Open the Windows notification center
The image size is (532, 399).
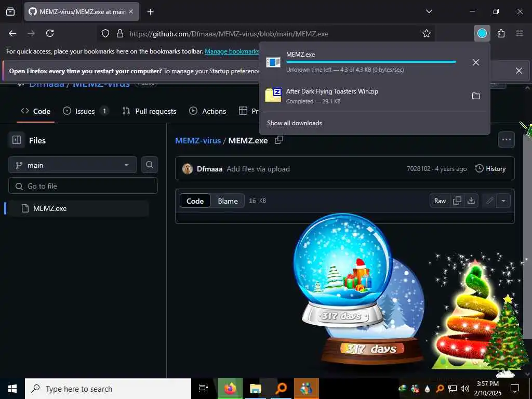click(515, 389)
